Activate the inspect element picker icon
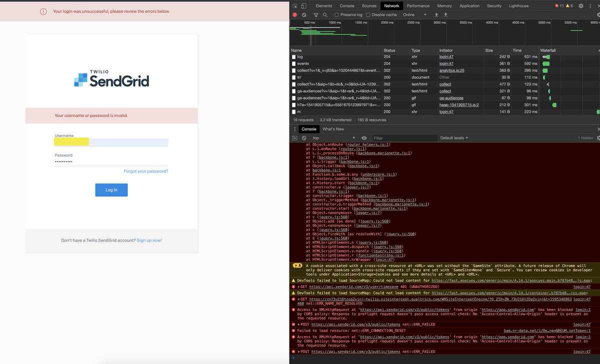600x364 pixels. 295,6
